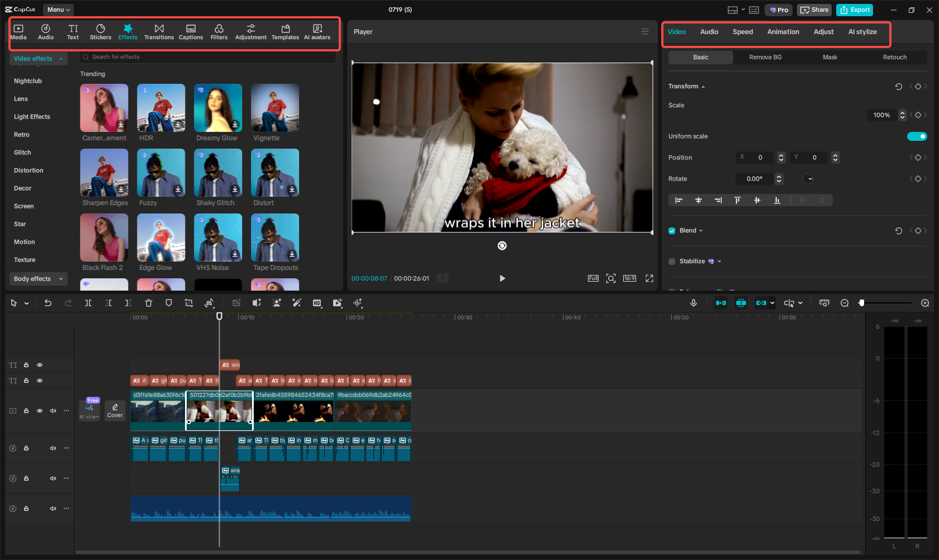Image resolution: width=939 pixels, height=560 pixels.
Task: Open the Menu dropdown
Action: (x=58, y=10)
